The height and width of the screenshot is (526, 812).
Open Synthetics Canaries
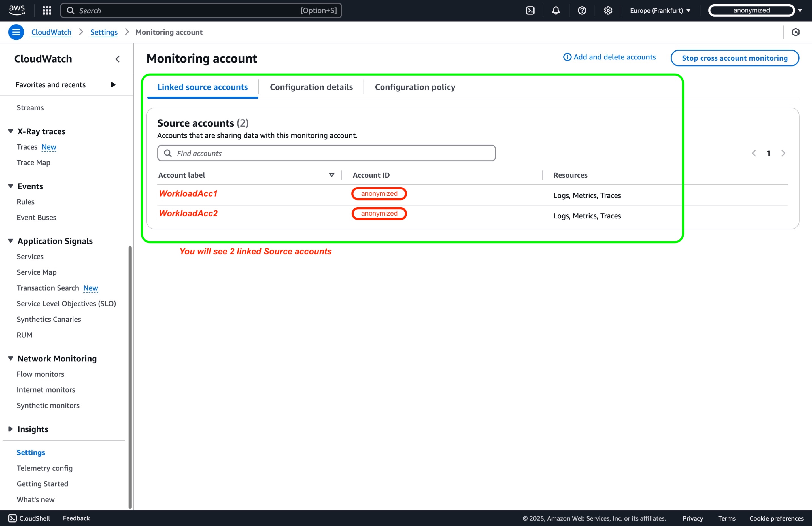point(49,319)
